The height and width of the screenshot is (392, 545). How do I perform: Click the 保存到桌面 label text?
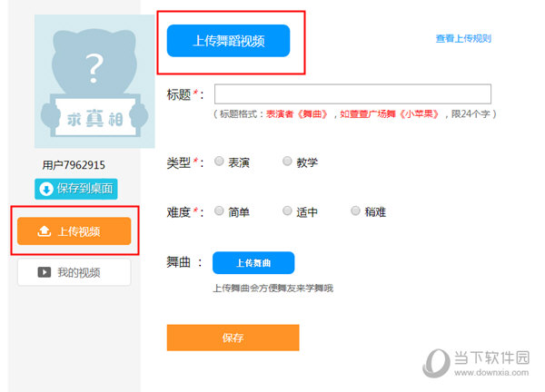[x=84, y=189]
